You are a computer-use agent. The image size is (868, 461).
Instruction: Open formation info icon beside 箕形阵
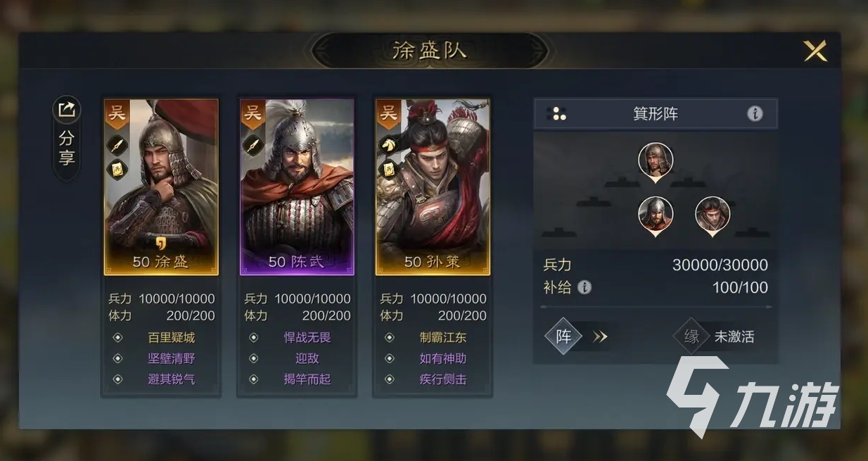tap(755, 113)
